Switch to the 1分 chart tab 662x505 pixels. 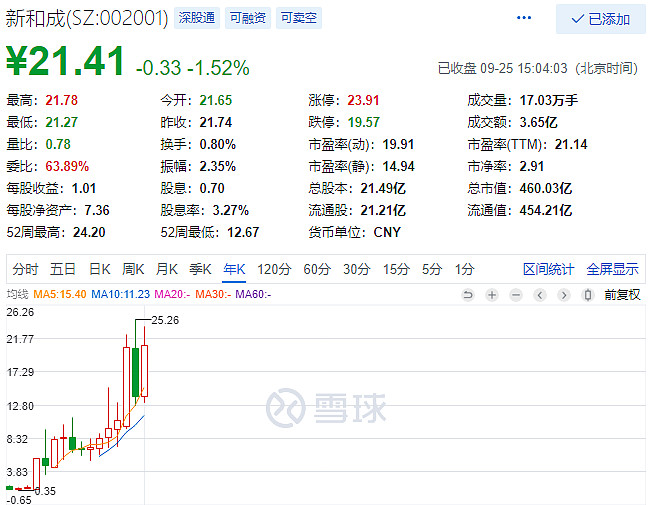464,269
